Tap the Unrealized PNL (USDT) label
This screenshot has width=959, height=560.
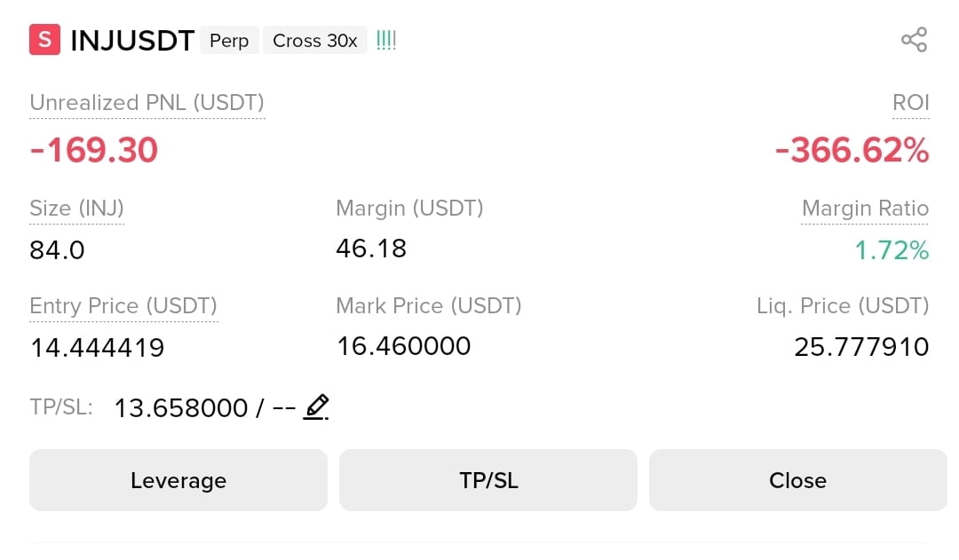[147, 103]
